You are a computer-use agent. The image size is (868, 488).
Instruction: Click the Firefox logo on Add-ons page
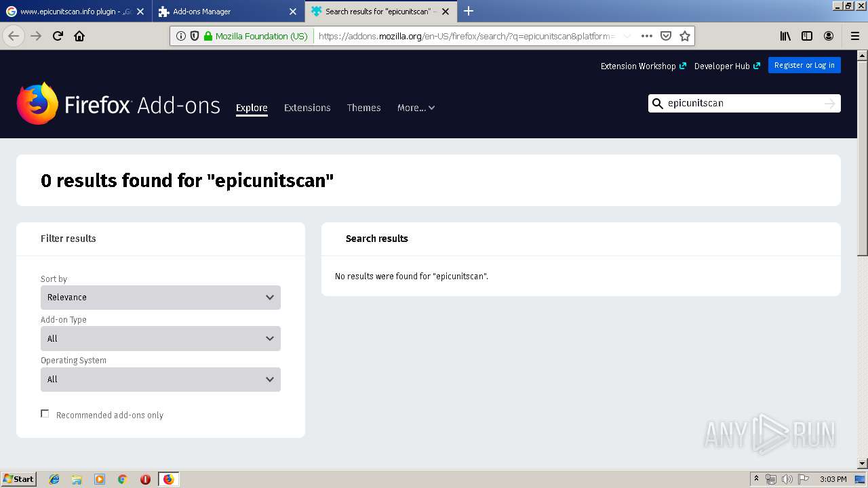(37, 104)
